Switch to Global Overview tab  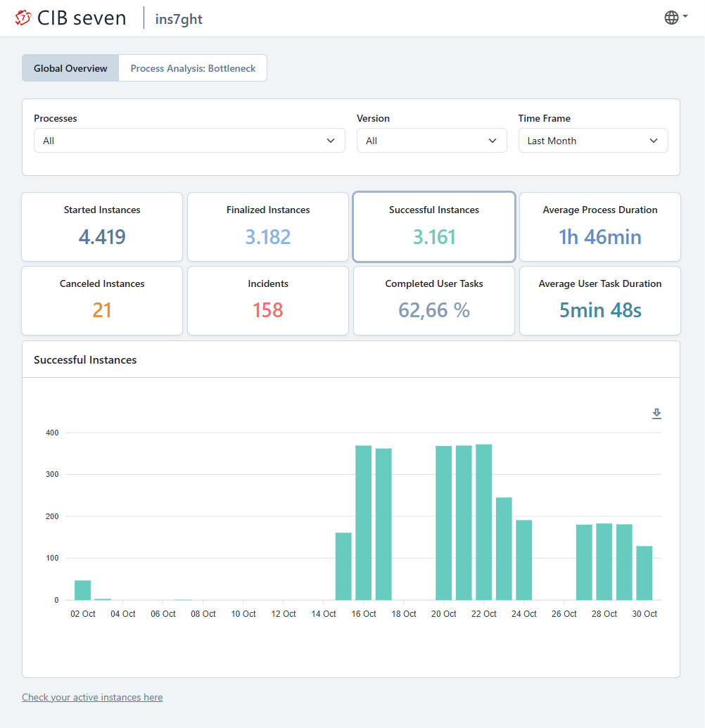(70, 68)
